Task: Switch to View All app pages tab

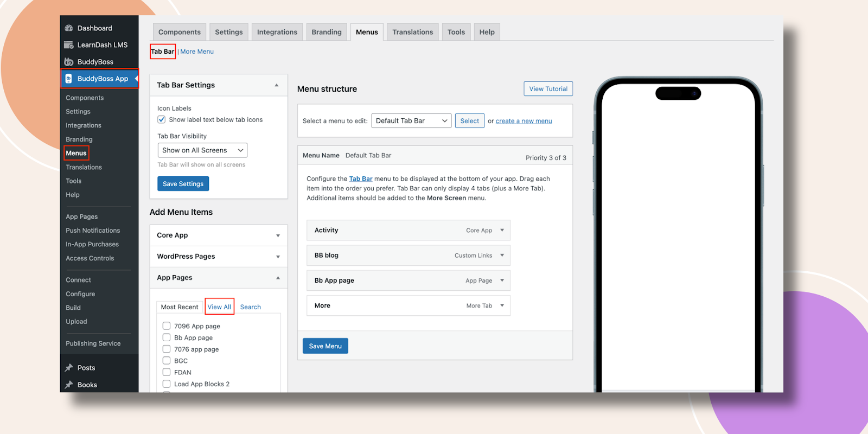Action: (x=219, y=307)
